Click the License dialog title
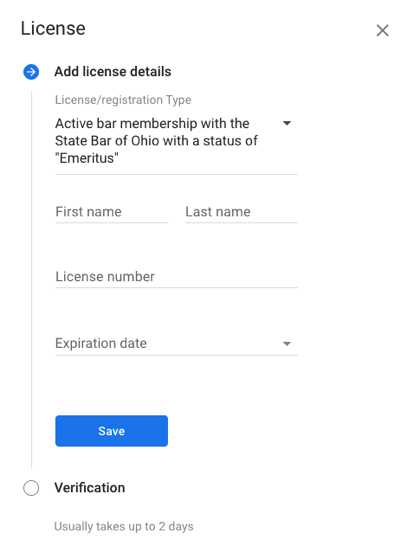The height and width of the screenshot is (552, 412). click(53, 29)
